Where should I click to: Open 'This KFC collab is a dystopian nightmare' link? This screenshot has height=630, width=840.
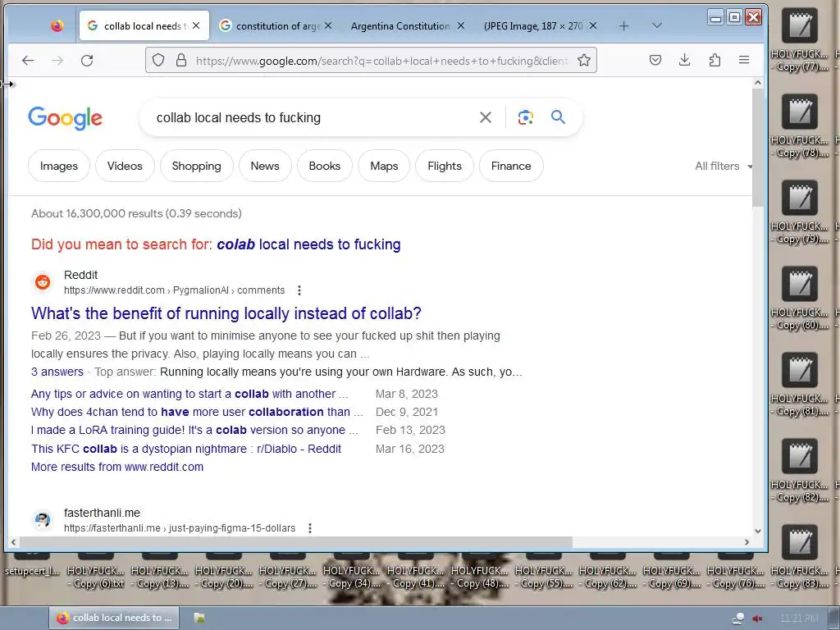[186, 449]
